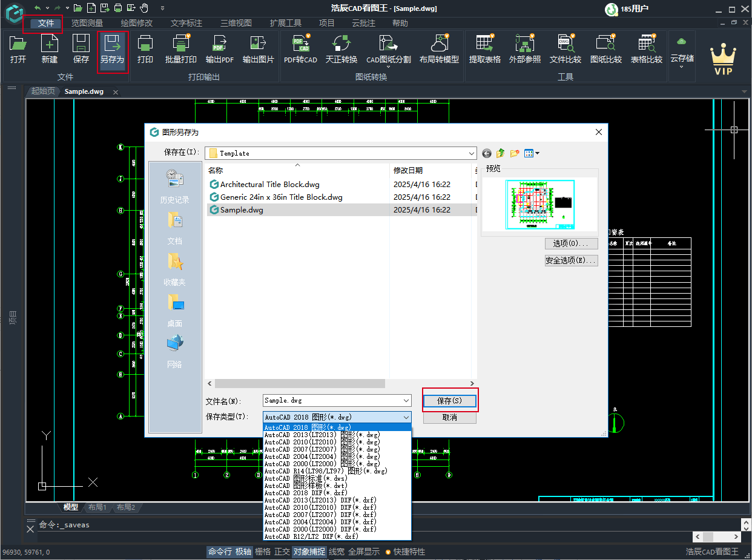Click 保存(S) to save the file
Screen dimensions: 752x560
(450, 400)
